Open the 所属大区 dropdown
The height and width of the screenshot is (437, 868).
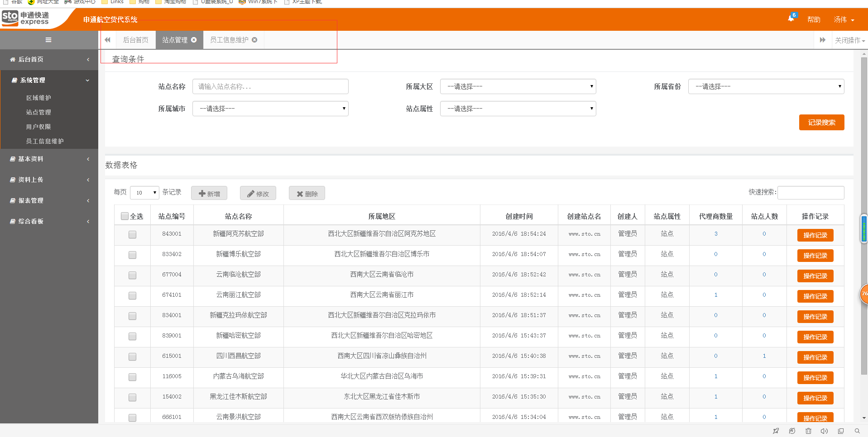pos(518,86)
